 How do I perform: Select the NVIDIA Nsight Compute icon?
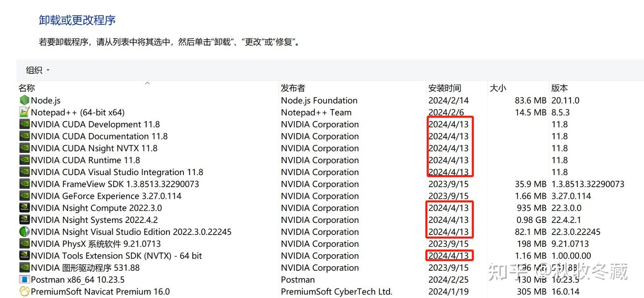coord(24,208)
